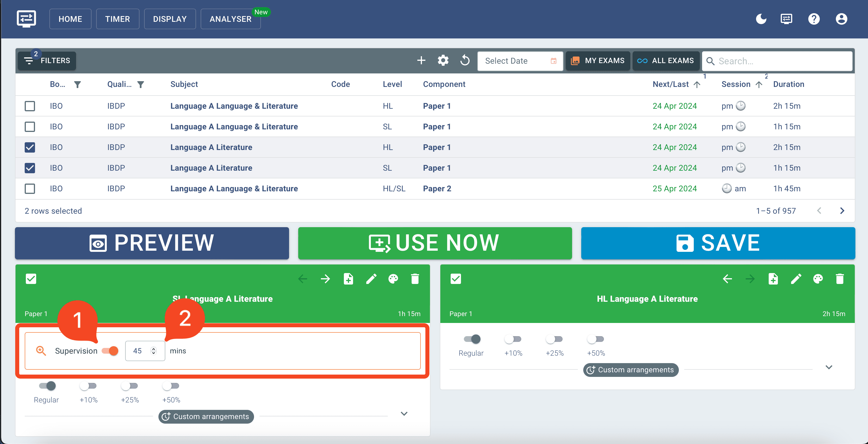The image size is (868, 444).
Task: Click the color palette icon on SL card
Action: 393,278
